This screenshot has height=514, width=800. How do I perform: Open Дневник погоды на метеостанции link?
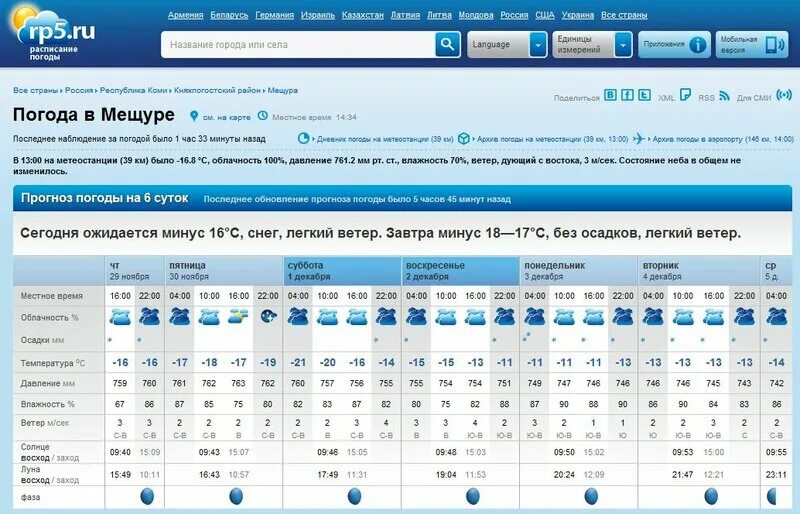(x=385, y=139)
